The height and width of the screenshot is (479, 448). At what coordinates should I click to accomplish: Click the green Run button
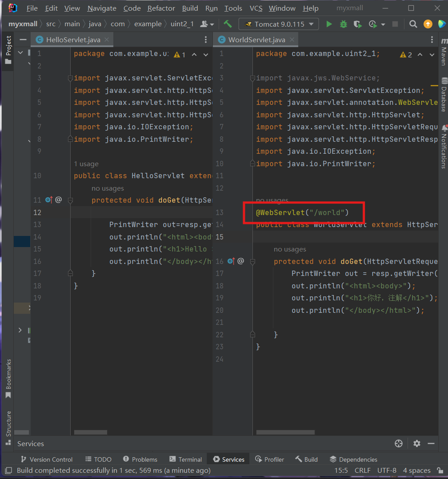[x=329, y=24]
